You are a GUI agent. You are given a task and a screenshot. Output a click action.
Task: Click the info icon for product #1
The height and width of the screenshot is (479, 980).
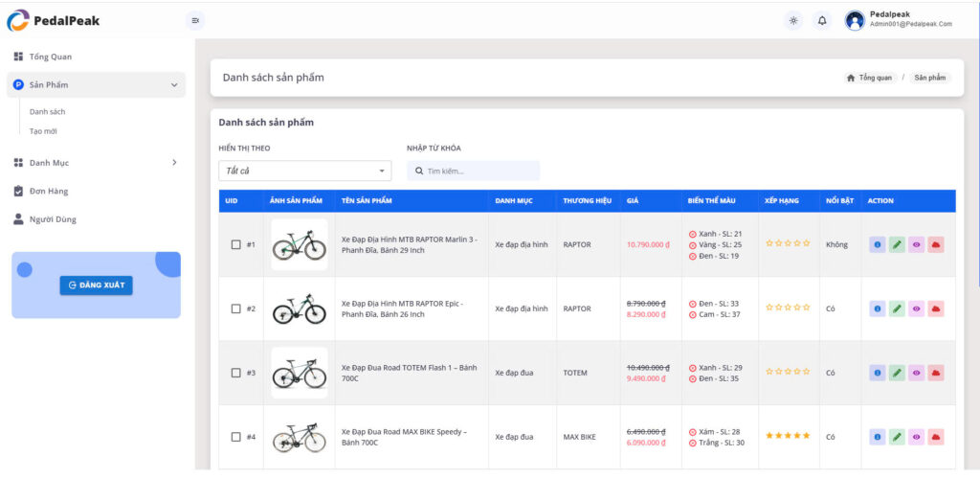877,244
